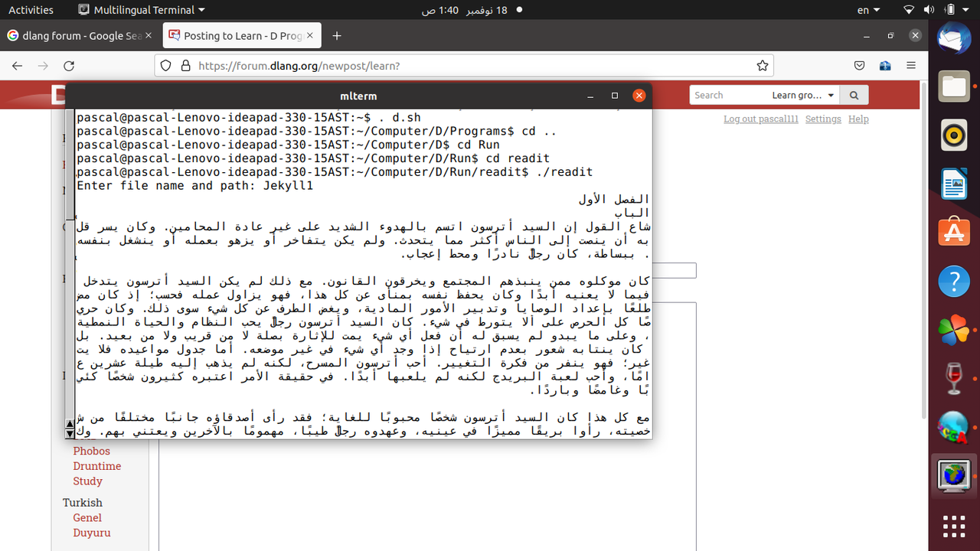Click the forum search magnifier button

pyautogui.click(x=854, y=95)
